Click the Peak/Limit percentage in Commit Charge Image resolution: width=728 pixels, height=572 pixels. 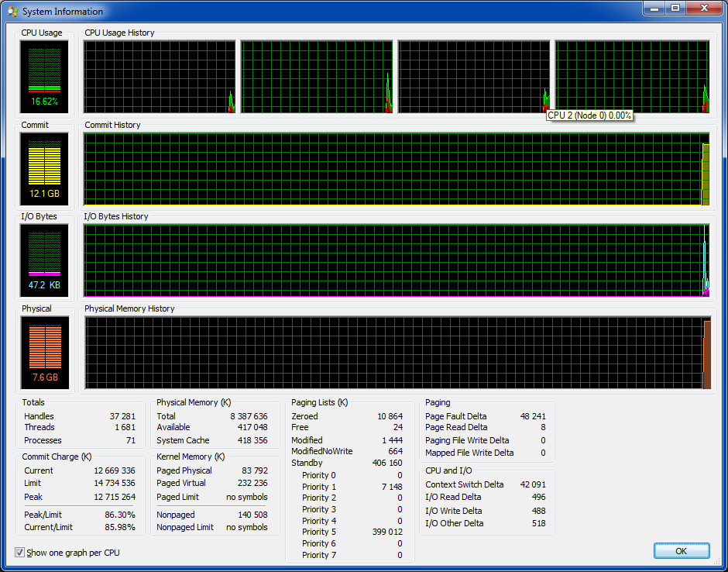tap(119, 515)
